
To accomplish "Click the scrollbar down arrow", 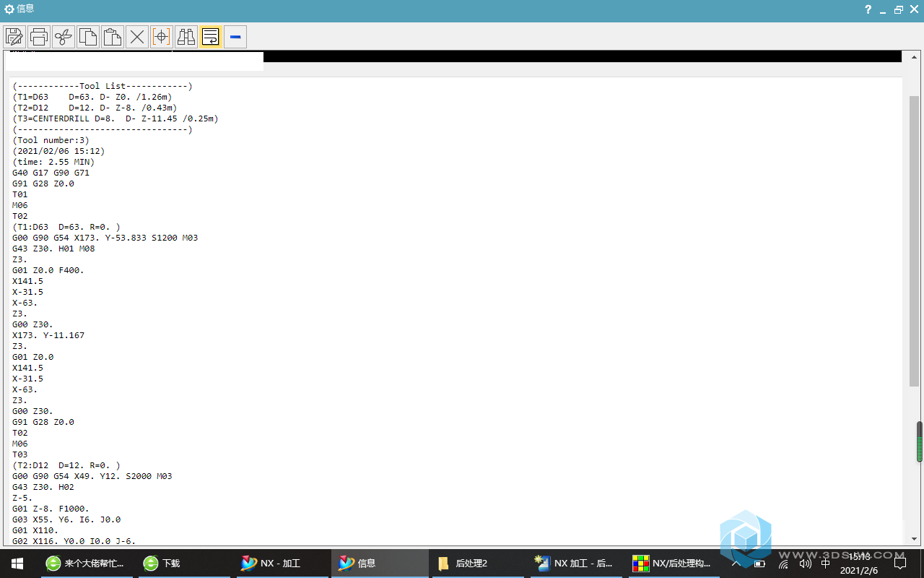I will (x=914, y=539).
